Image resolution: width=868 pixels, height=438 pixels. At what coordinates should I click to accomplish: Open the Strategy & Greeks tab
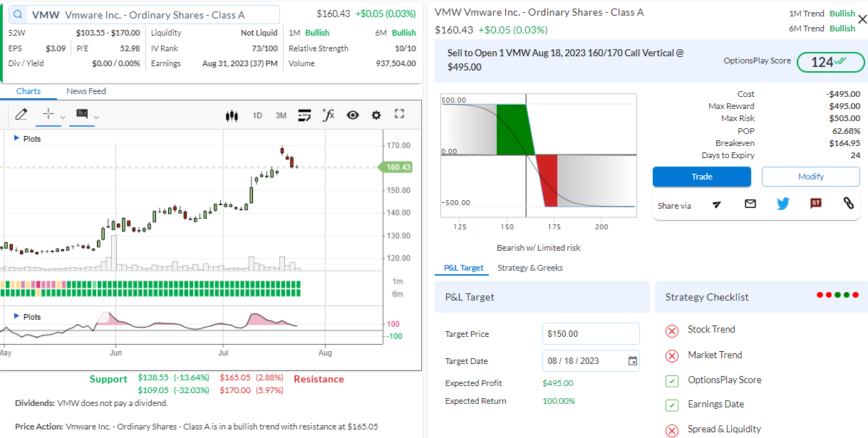tap(530, 268)
